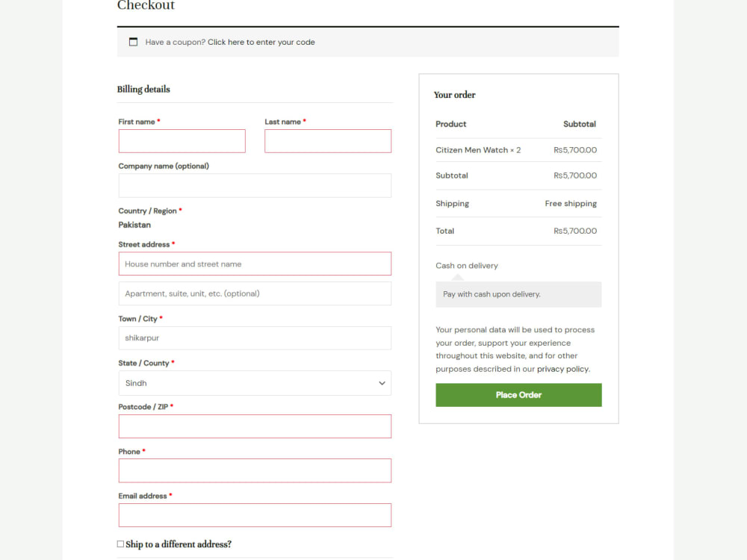Focus the Last name input field
747x560 pixels.
point(327,140)
